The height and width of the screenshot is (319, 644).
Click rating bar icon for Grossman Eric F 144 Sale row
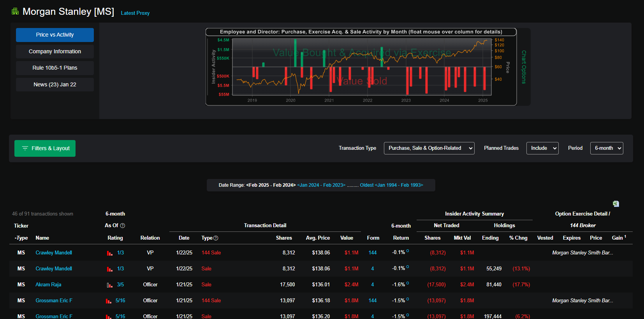(x=109, y=301)
